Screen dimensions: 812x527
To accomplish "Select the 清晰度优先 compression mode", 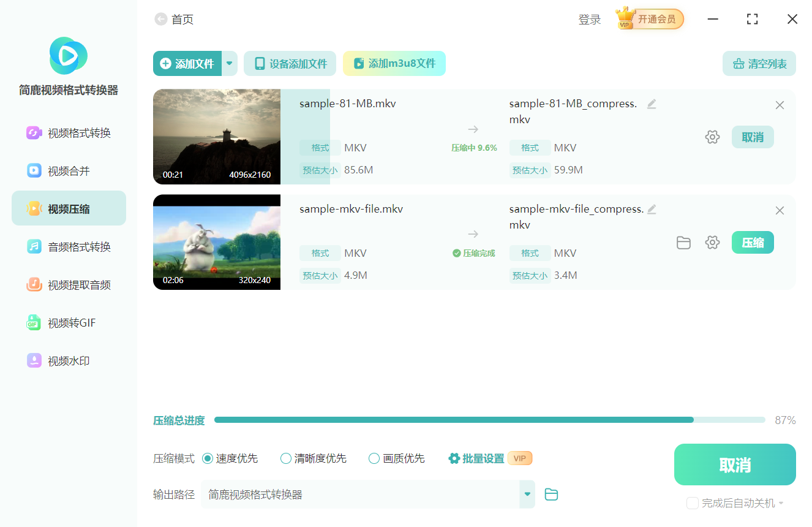I will tap(313, 458).
